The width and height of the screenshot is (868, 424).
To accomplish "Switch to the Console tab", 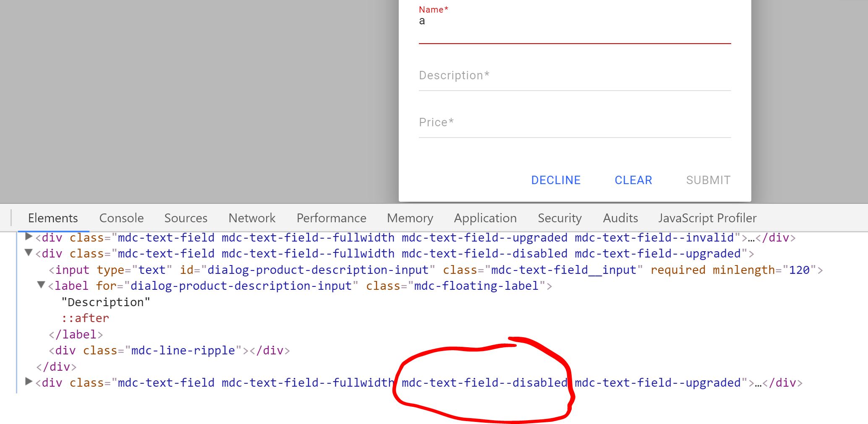I will point(121,218).
